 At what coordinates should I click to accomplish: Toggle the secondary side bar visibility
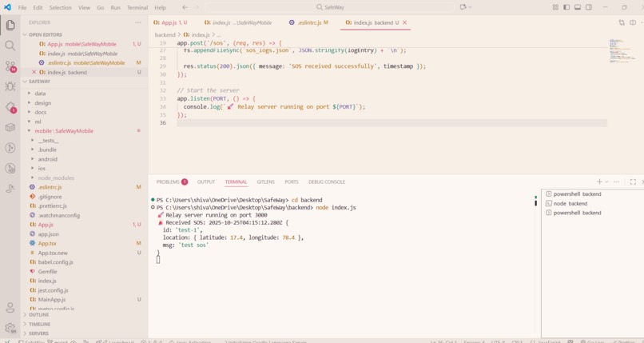[x=589, y=7]
